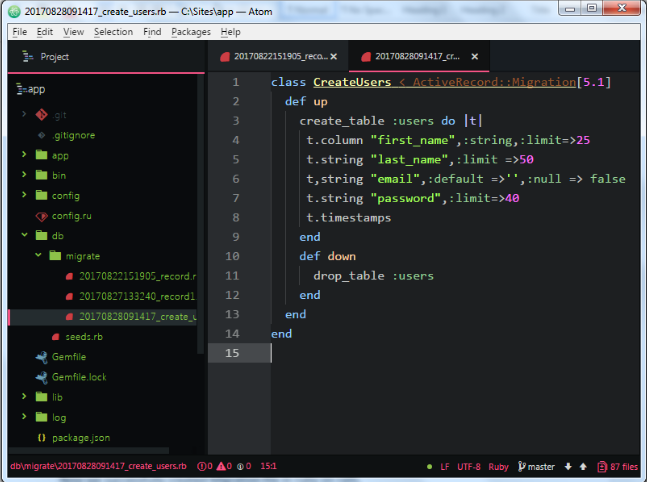Expand the lib folder
Image resolution: width=647 pixels, height=482 pixels.
[x=24, y=397]
